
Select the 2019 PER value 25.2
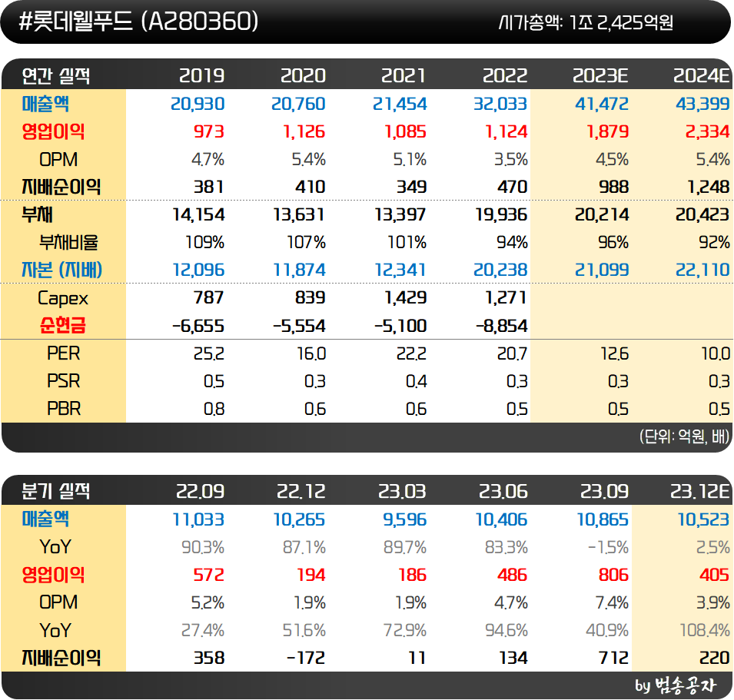(209, 353)
